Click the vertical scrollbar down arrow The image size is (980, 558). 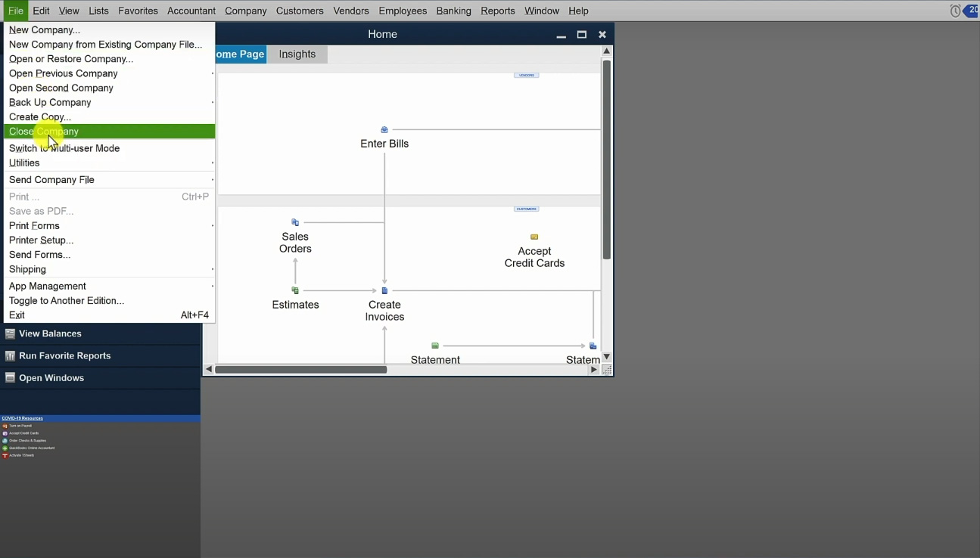click(x=606, y=357)
